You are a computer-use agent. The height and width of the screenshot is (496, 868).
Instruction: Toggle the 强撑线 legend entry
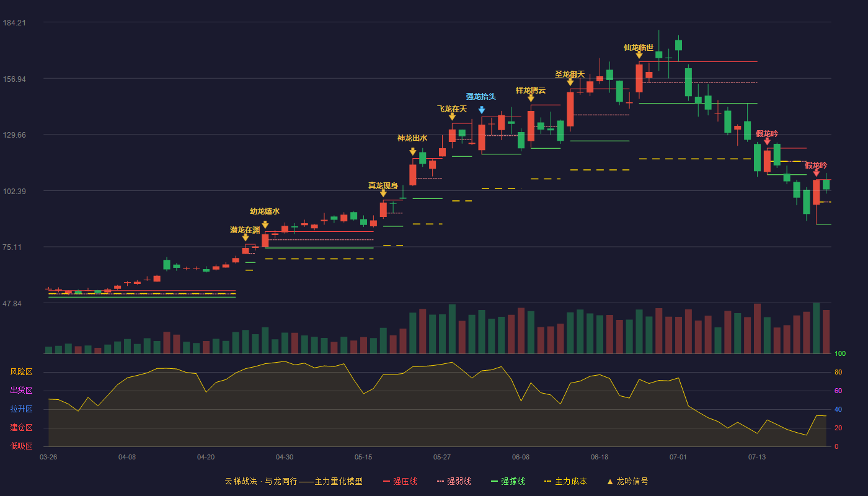pyautogui.click(x=508, y=481)
